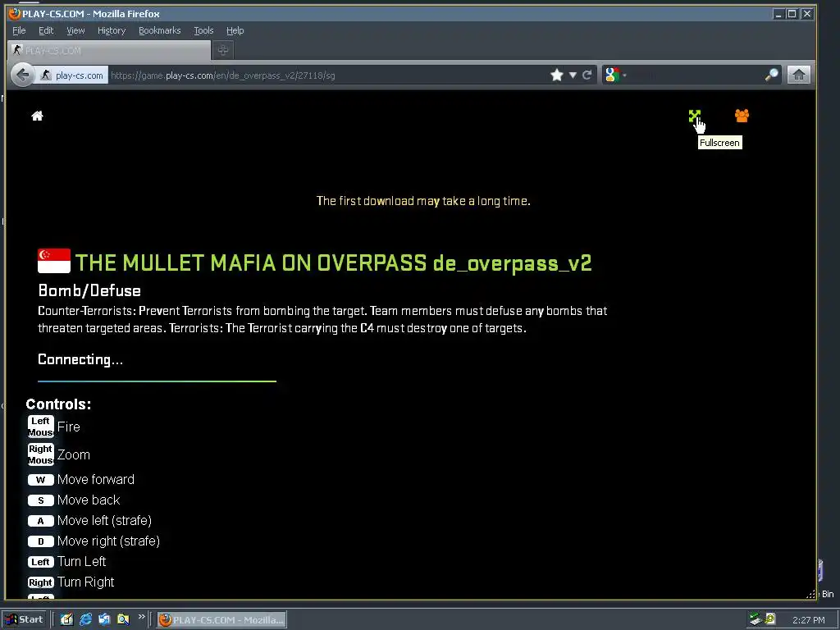Click the connection progress bar
Image resolution: width=840 pixels, height=630 pixels.
pyautogui.click(x=157, y=381)
